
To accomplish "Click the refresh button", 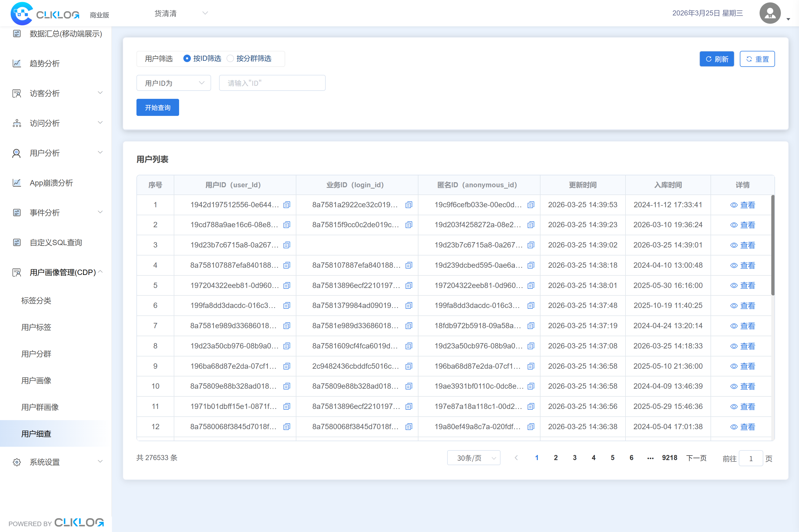I will [717, 59].
